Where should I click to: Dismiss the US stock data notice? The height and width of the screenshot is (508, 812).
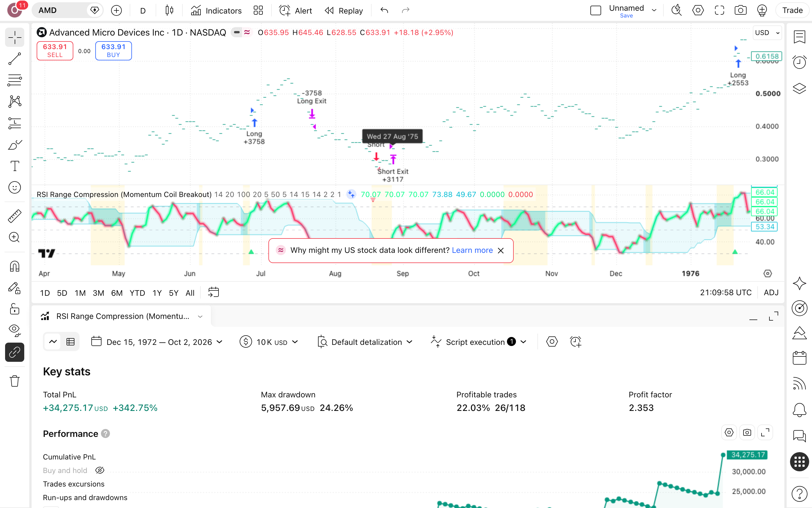click(x=501, y=251)
